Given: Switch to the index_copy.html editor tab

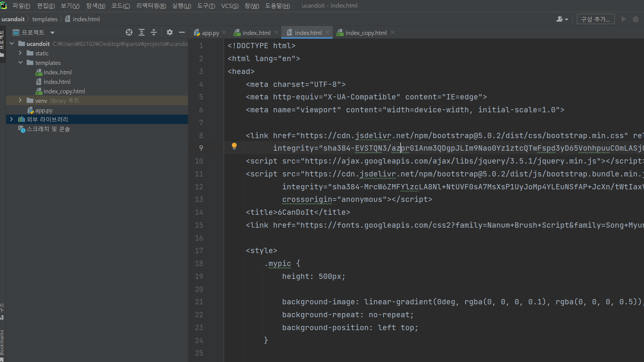Looking at the screenshot, I should point(366,33).
